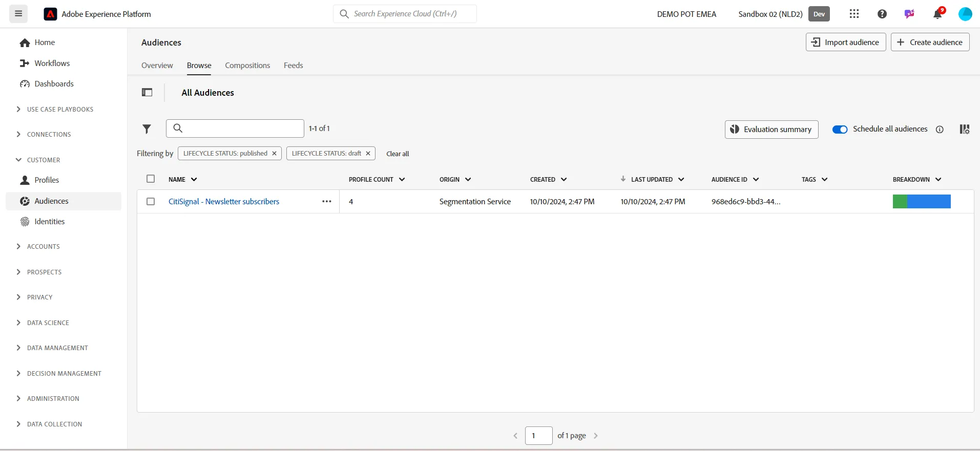Open CitiSignal - Newsletter subscribers audience
Screen dimensions: 980x451
224,201
